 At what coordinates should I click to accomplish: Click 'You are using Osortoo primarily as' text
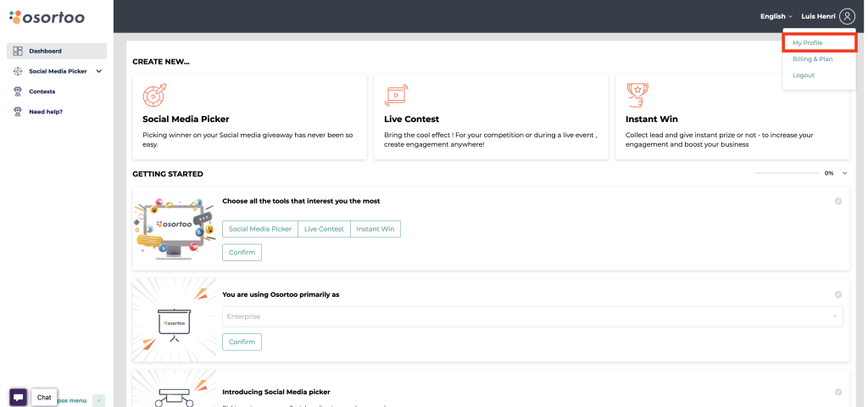(281, 294)
